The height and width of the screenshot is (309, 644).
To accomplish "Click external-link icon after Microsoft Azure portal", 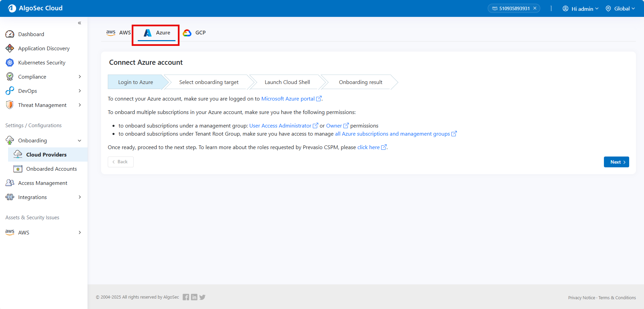I will [319, 99].
